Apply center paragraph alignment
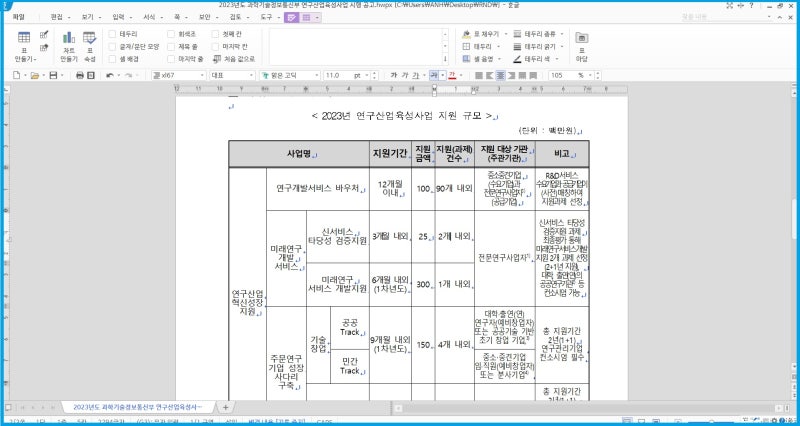This screenshot has height=426, width=800. 501,76
